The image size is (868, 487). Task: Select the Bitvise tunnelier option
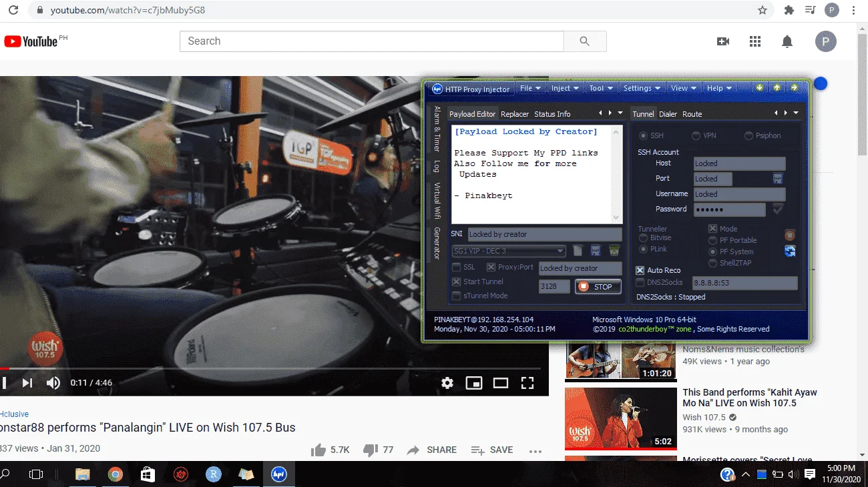point(643,237)
